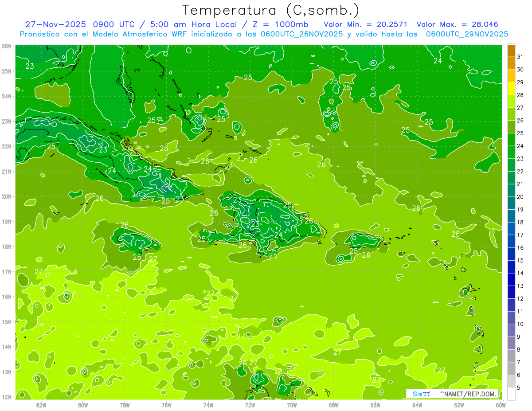Click the blue swatch between 16 and 17
The width and height of the screenshot is (532, 411).
[511, 241]
